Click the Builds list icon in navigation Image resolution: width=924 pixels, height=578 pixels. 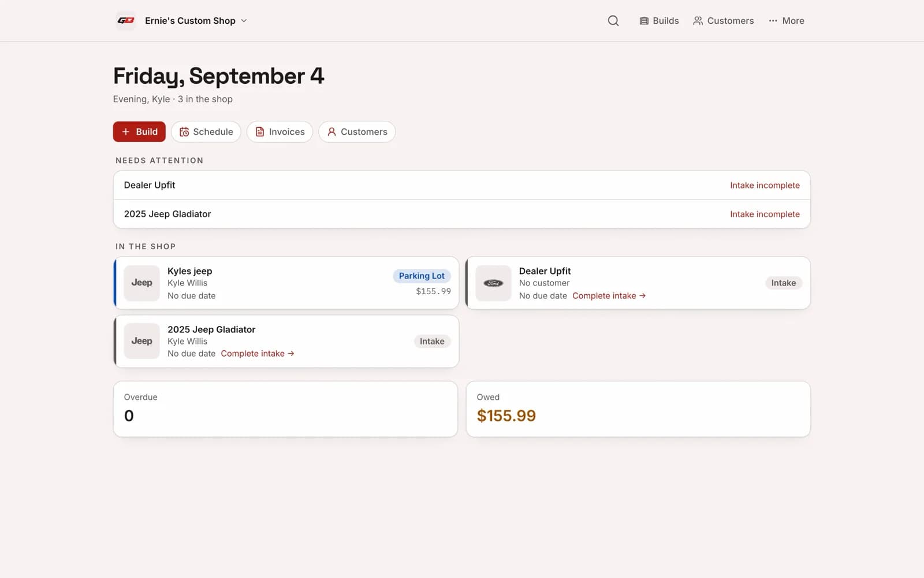pos(644,21)
